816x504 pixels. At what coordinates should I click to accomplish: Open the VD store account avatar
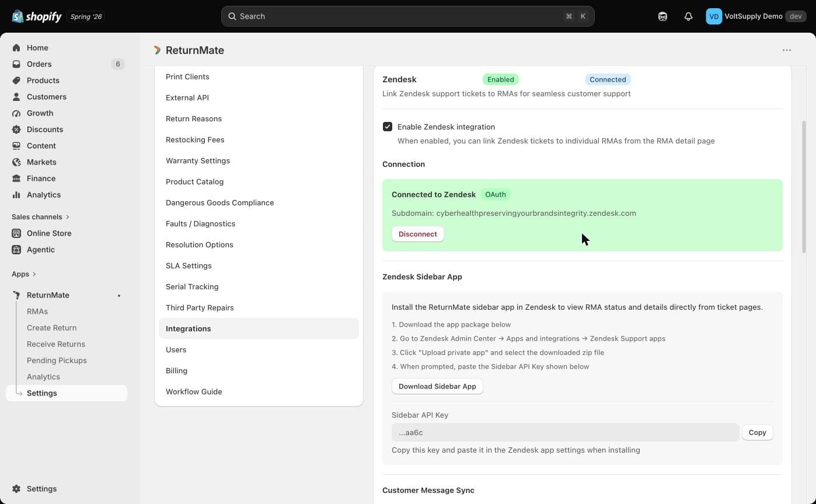tap(714, 16)
